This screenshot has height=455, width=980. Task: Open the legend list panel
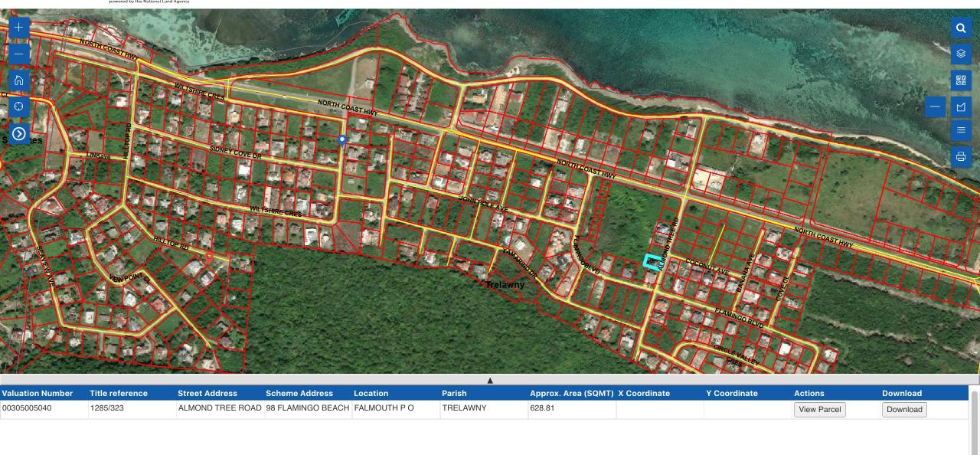click(x=961, y=130)
